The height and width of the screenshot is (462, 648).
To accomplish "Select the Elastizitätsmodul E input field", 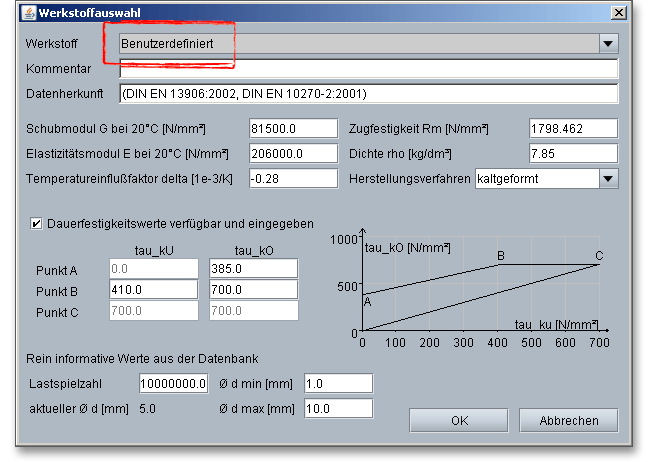I will click(293, 154).
